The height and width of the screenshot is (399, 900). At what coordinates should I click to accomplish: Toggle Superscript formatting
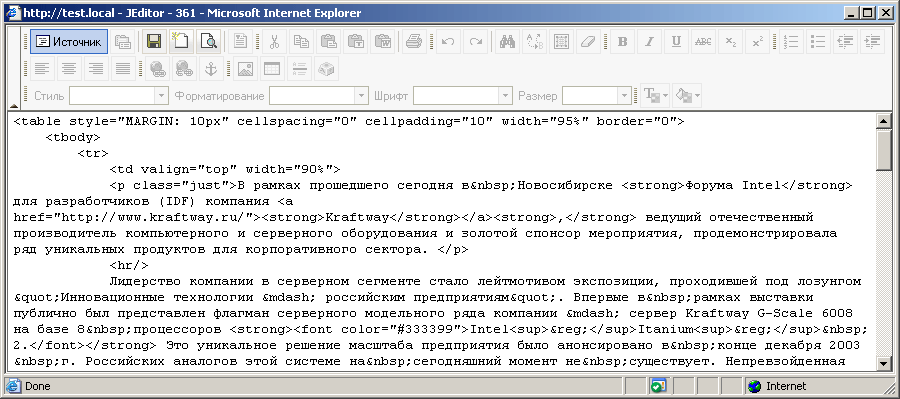[758, 42]
